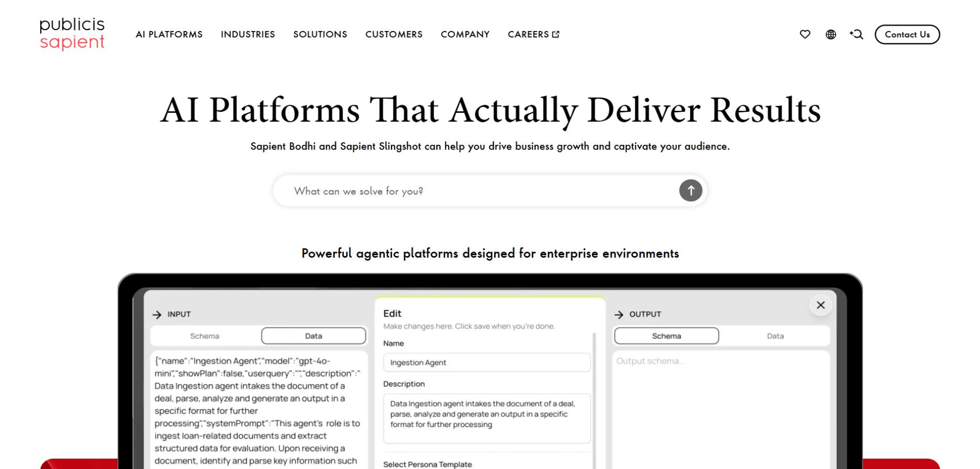Open the AI Platforms menu
This screenshot has height=469, width=980.
click(x=169, y=34)
